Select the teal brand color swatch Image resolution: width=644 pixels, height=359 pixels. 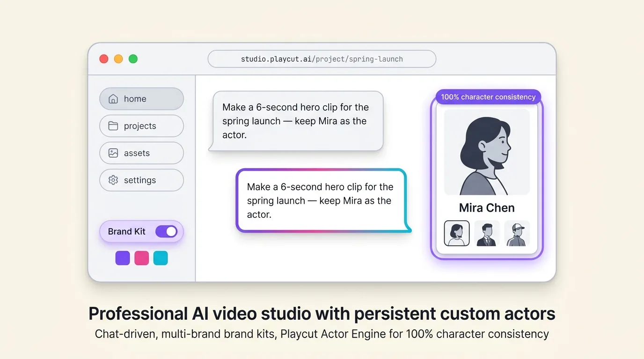(161, 258)
